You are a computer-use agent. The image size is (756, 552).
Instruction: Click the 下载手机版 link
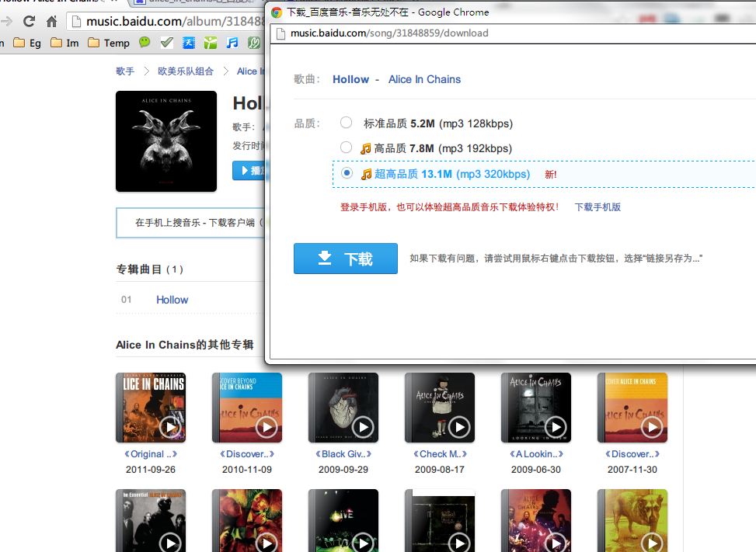[597, 207]
